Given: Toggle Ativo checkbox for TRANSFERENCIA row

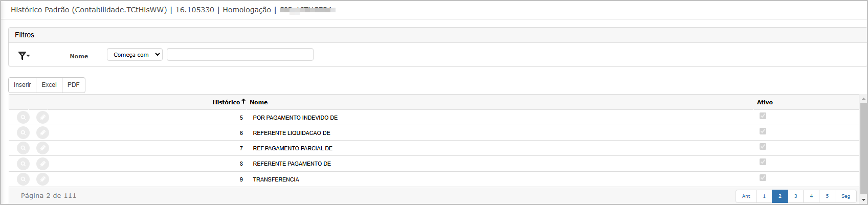Looking at the screenshot, I should click(763, 178).
